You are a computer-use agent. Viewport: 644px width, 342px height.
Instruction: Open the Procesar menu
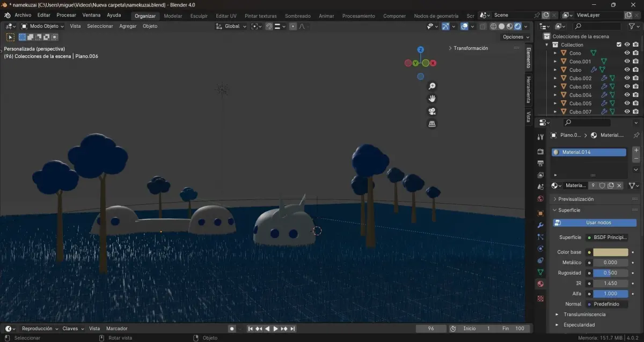point(66,15)
